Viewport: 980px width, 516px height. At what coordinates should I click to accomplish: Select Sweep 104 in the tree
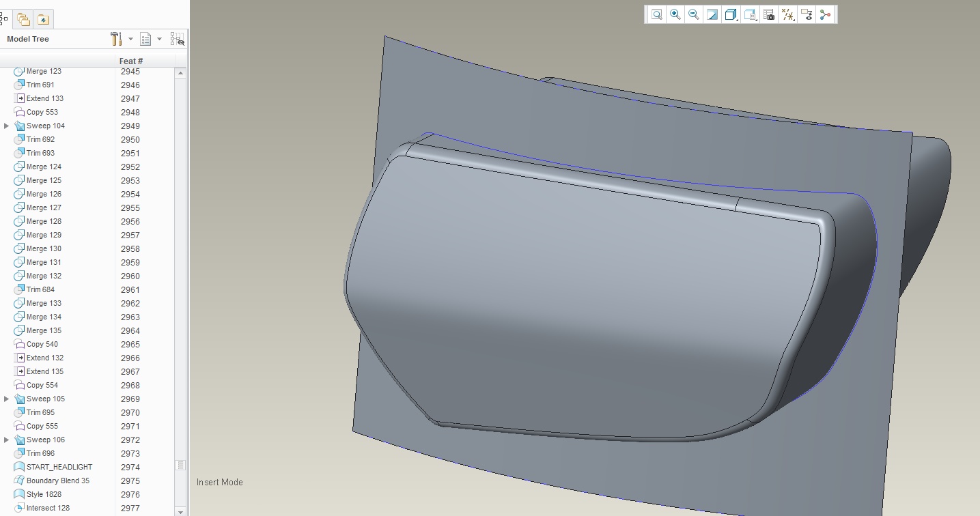46,126
